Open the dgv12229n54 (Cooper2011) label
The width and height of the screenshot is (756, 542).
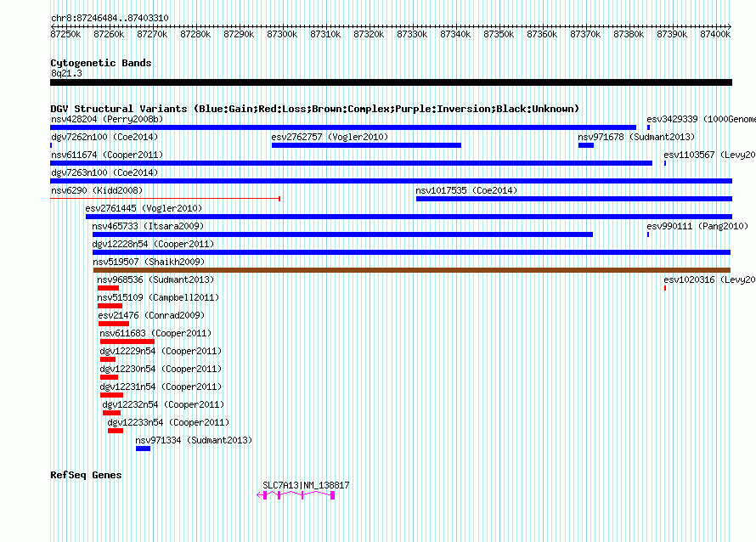click(161, 351)
